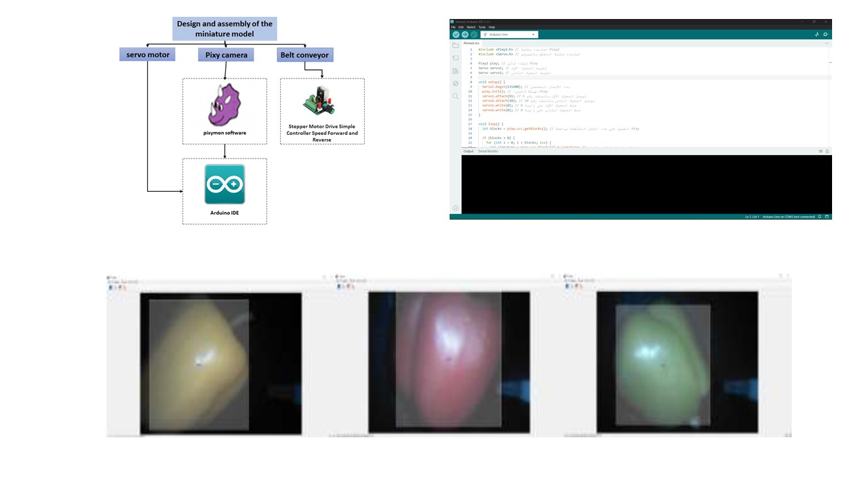Switch to the Serial Monitor tab
The height and width of the screenshot is (488, 868).
coord(488,151)
